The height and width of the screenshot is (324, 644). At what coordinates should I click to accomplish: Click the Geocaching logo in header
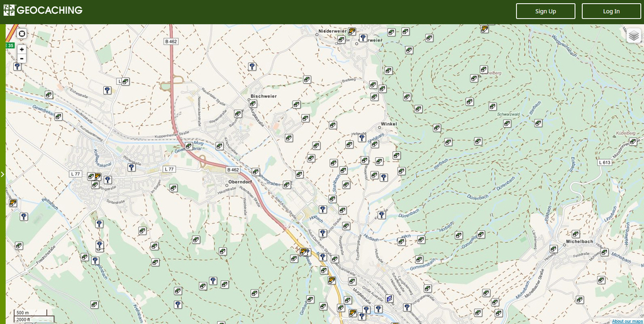point(43,11)
